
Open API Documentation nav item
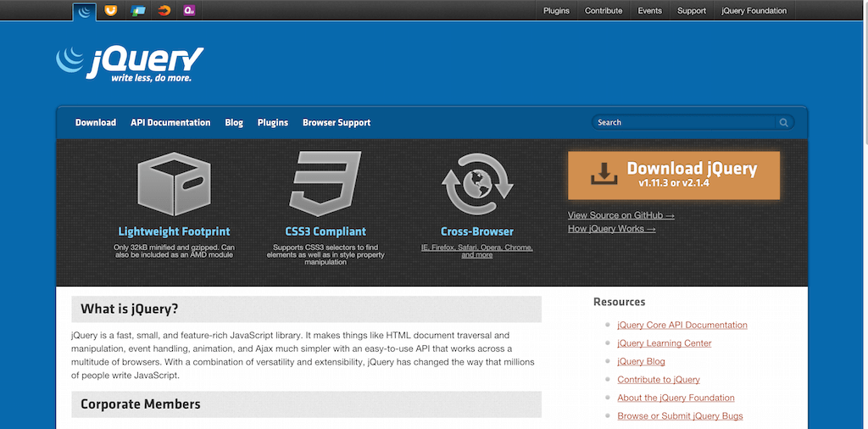pos(170,123)
